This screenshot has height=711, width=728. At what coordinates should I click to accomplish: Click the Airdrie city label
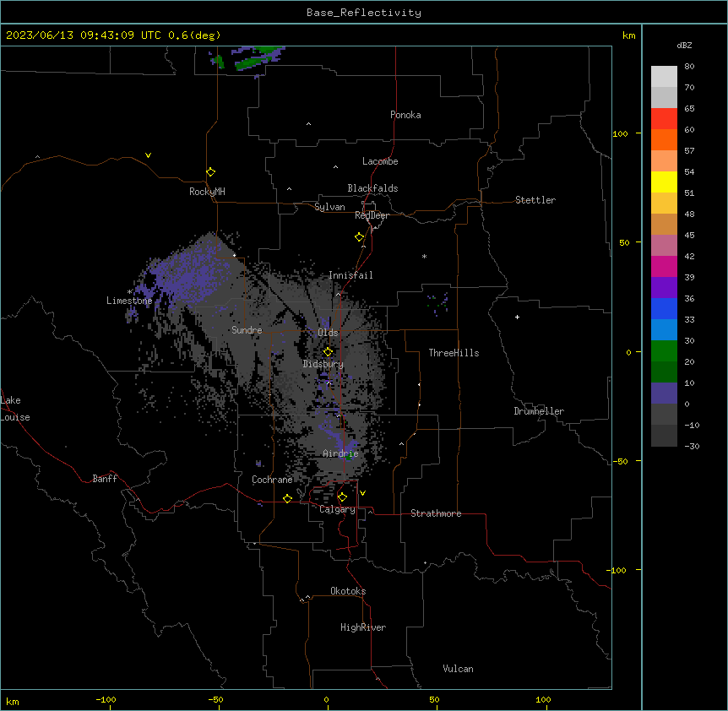point(340,453)
